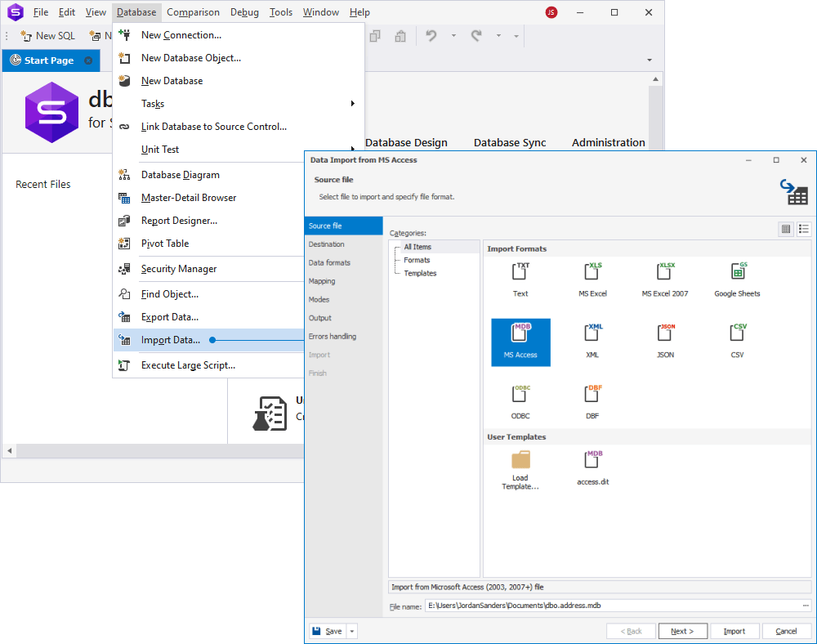Open the File menu
This screenshot has height=644, width=817.
(41, 12)
